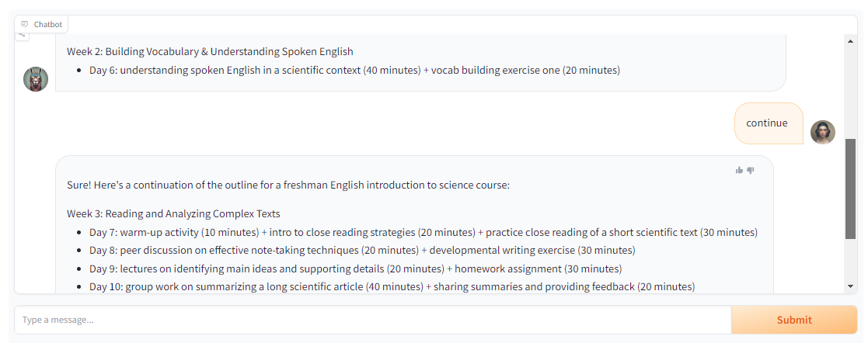This screenshot has height=343, width=868.
Task: Click the Day 7 warm-up activity line
Action: point(424,232)
